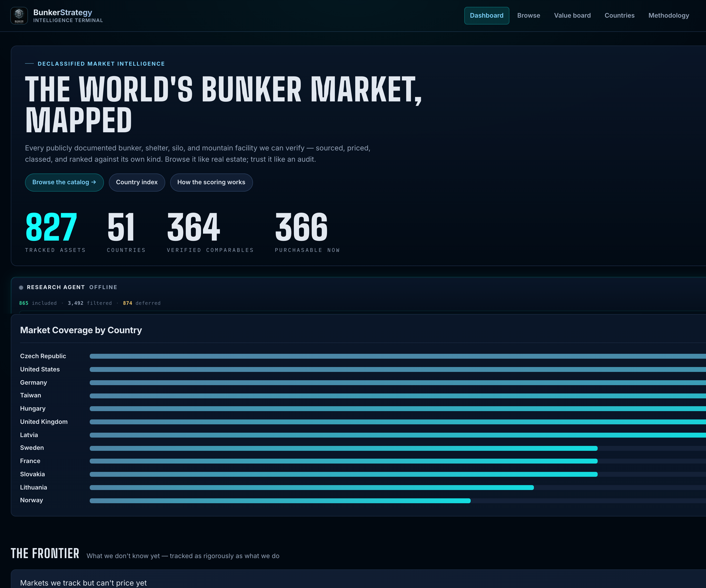Select the Sweden row label
The width and height of the screenshot is (706, 588).
[x=32, y=448]
